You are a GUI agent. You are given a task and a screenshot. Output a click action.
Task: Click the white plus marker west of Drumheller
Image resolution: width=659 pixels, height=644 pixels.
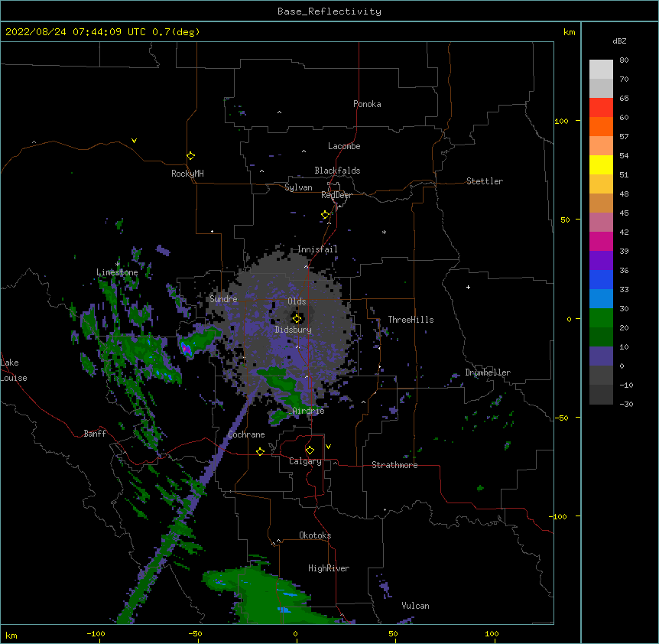(x=468, y=287)
